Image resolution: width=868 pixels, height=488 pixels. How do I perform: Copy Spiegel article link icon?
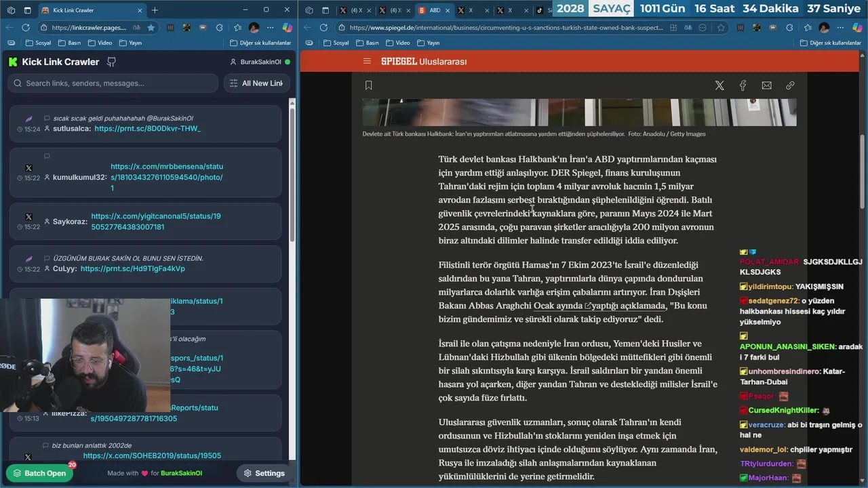pyautogui.click(x=790, y=85)
